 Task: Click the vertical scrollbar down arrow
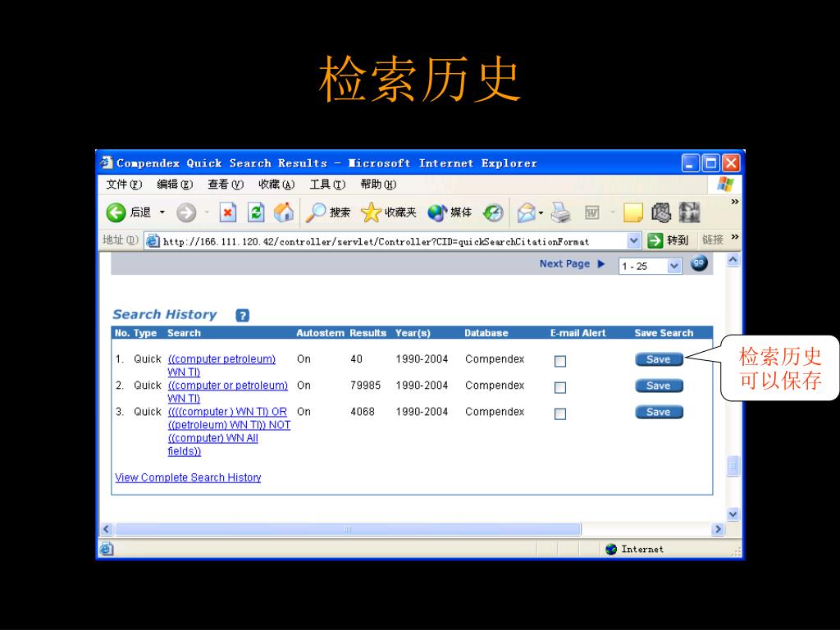coord(733,514)
